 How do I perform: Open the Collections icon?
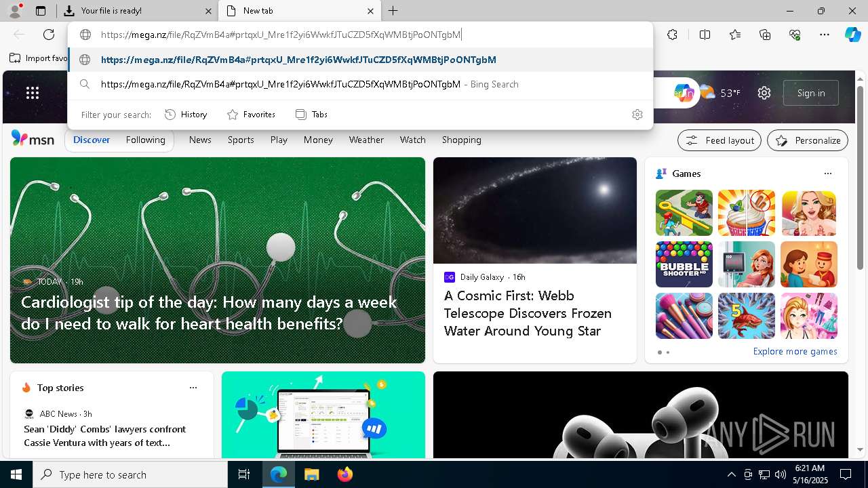coord(765,35)
